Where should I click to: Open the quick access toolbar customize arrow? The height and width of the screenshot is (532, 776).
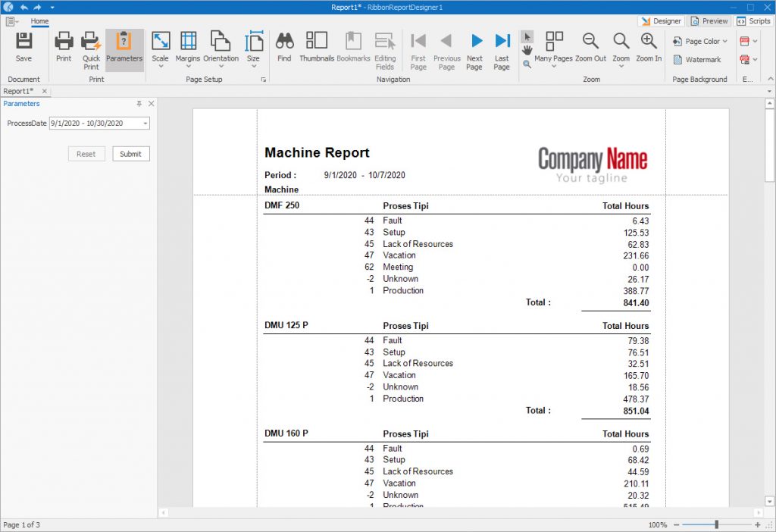click(52, 7)
